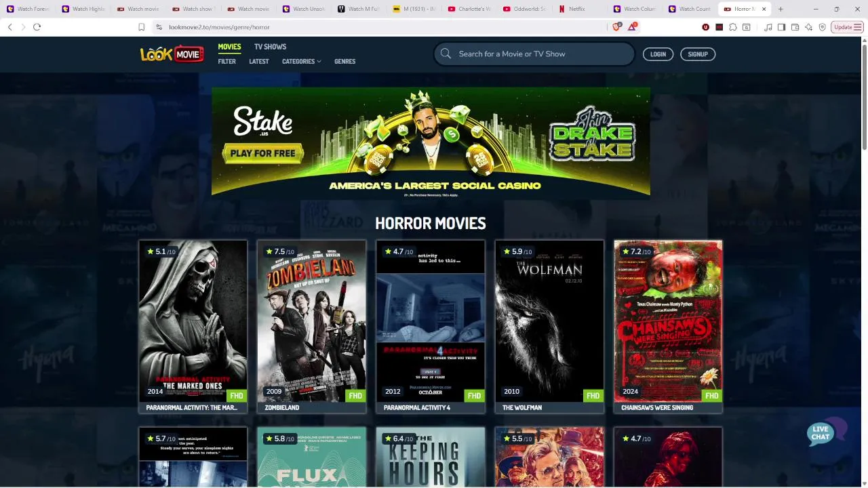The width and height of the screenshot is (868, 488).
Task: Expand the Categories dropdown
Action: click(301, 62)
